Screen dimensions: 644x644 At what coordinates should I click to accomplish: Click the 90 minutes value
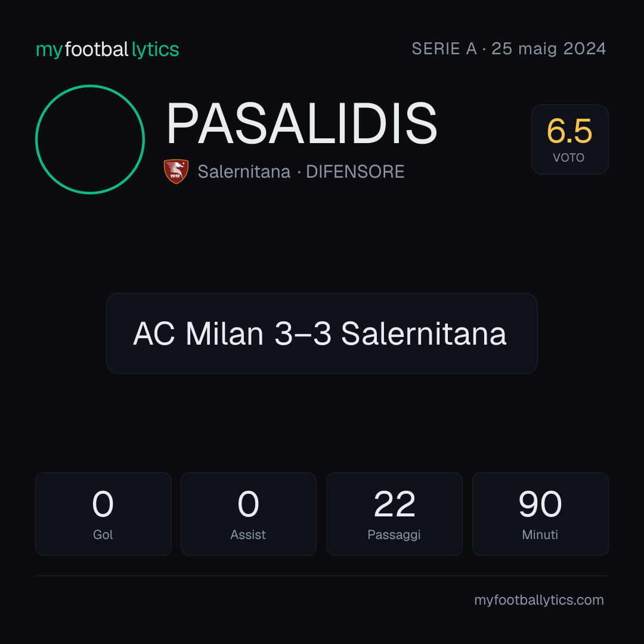pos(540,504)
